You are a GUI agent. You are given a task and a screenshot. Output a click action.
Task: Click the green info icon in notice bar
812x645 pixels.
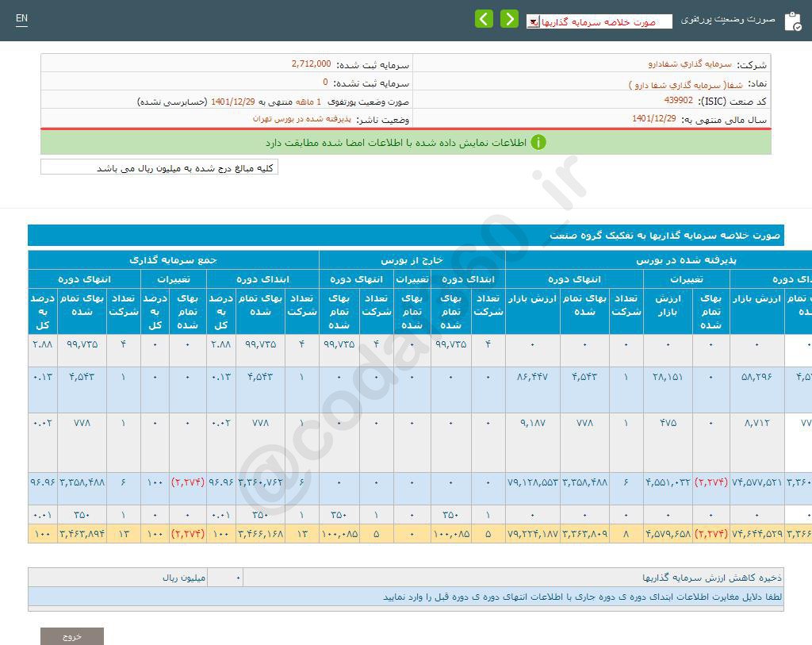click(538, 143)
